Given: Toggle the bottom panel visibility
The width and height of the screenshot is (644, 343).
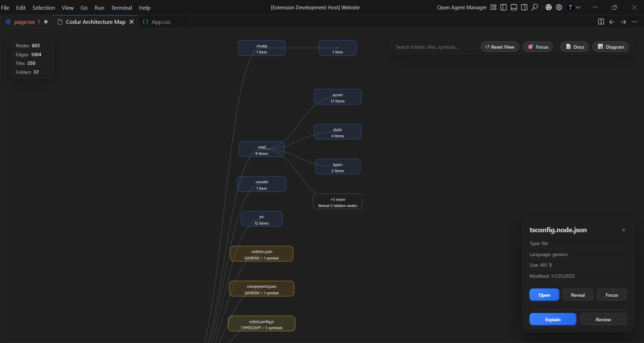Looking at the screenshot, I should tap(514, 7).
